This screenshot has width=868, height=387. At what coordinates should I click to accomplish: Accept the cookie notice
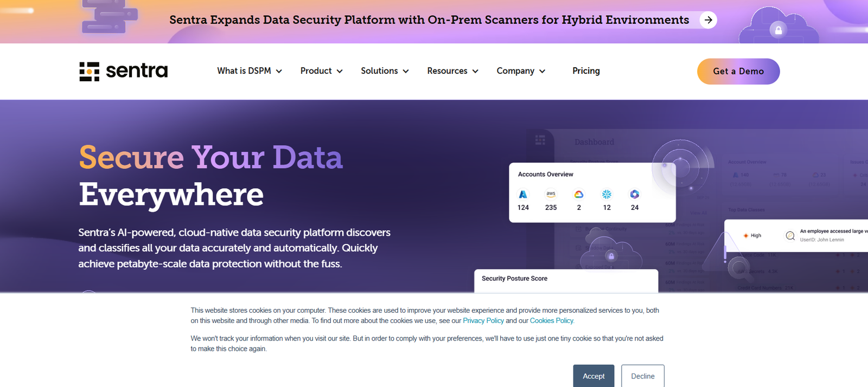click(x=593, y=376)
